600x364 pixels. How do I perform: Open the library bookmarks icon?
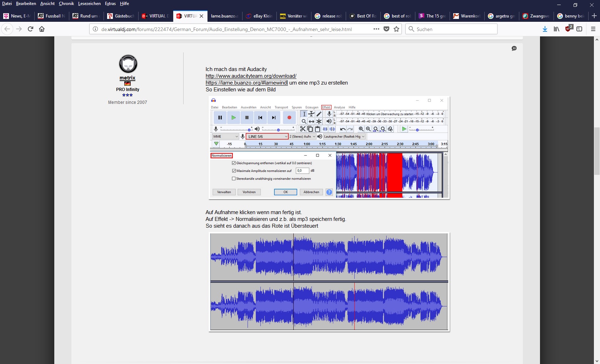556,29
